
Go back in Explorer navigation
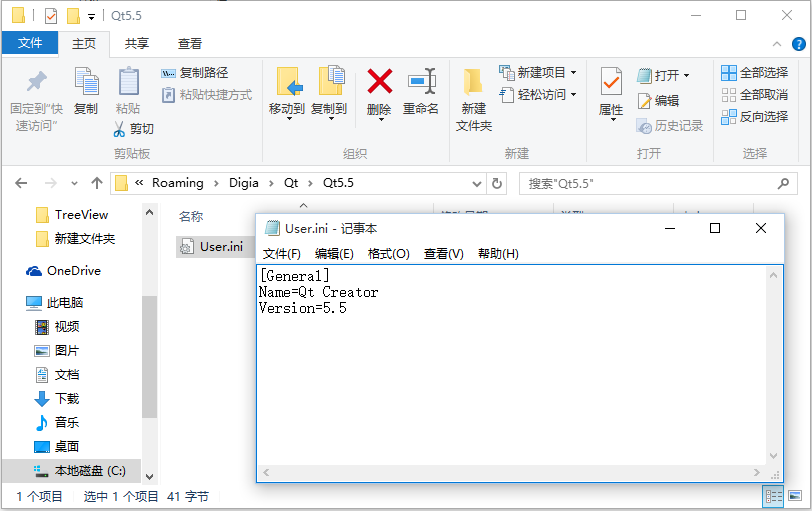21,183
